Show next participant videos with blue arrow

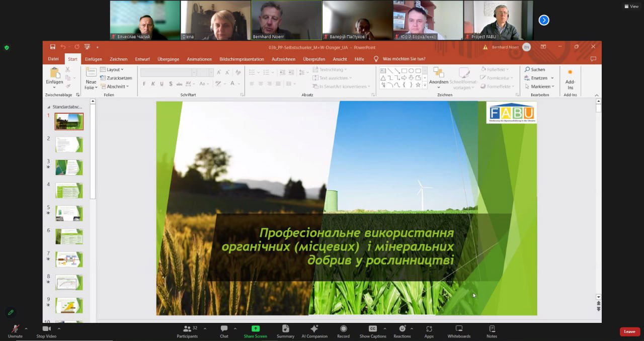544,20
